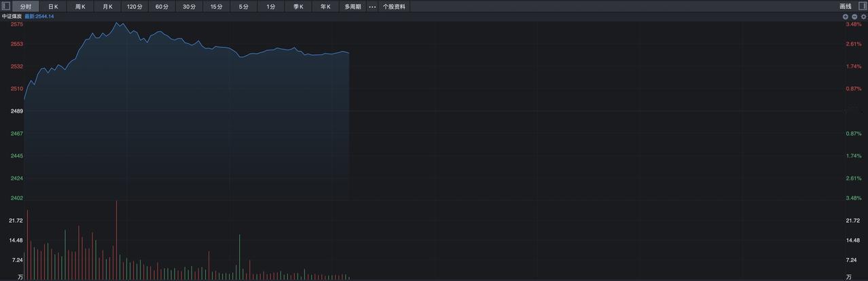Select the 120分 period tab
The width and height of the screenshot is (868, 281).
[134, 7]
